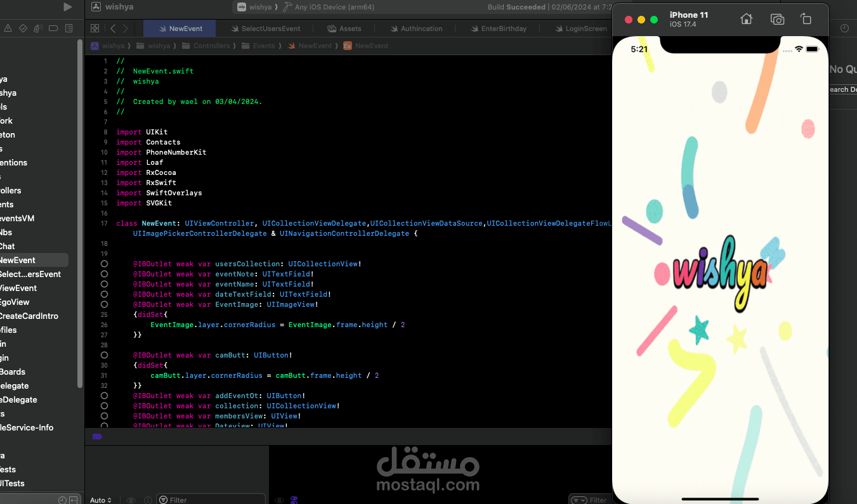Click the recent files clock icon in navigator footer
The image size is (857, 504).
(x=62, y=500)
